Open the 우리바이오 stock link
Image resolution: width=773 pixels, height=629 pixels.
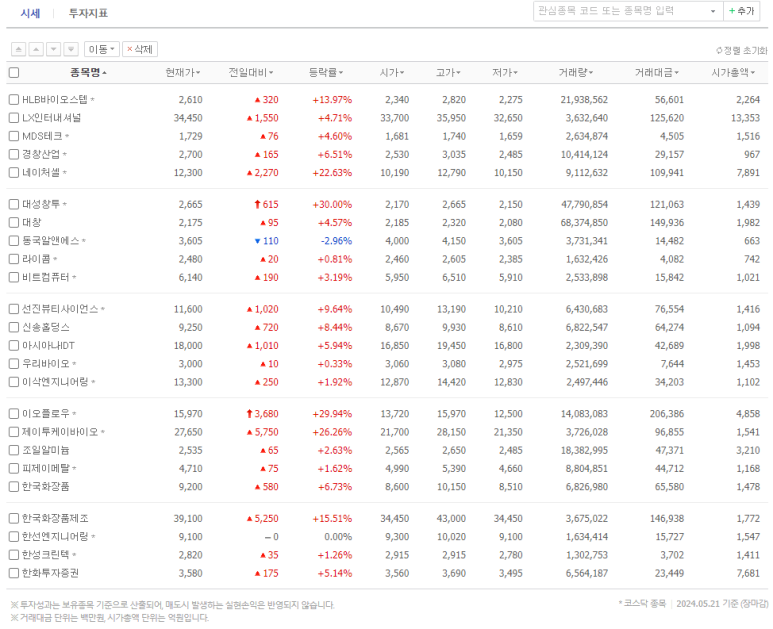pyautogui.click(x=46, y=364)
